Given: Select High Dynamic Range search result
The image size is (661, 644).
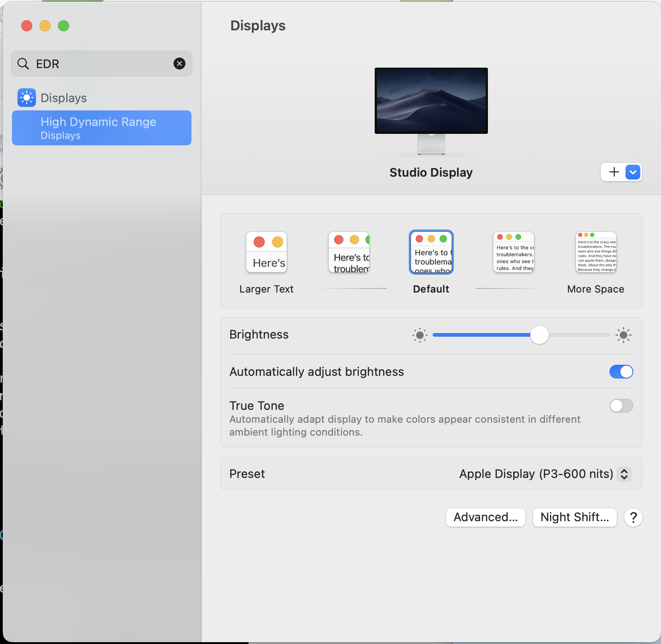Looking at the screenshot, I should [102, 128].
